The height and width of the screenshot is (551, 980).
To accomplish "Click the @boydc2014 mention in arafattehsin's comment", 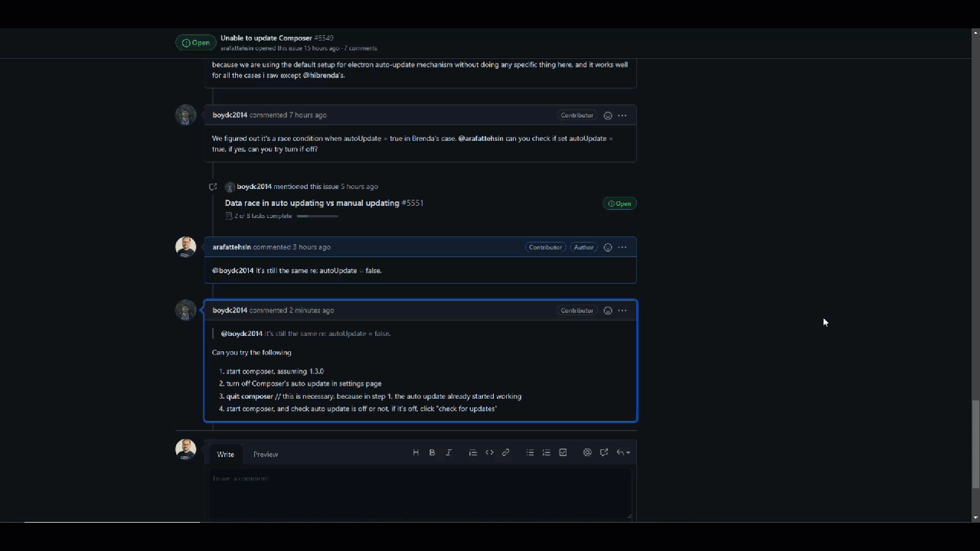I will [x=233, y=271].
